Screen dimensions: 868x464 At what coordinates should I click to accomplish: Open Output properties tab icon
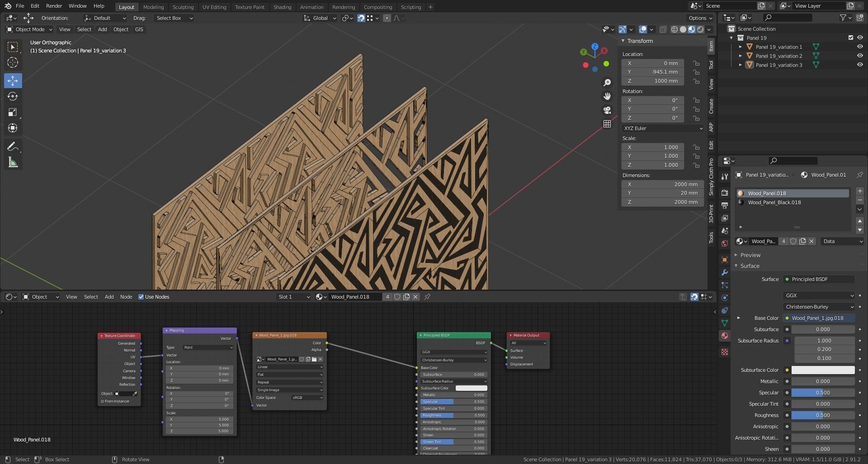(725, 205)
